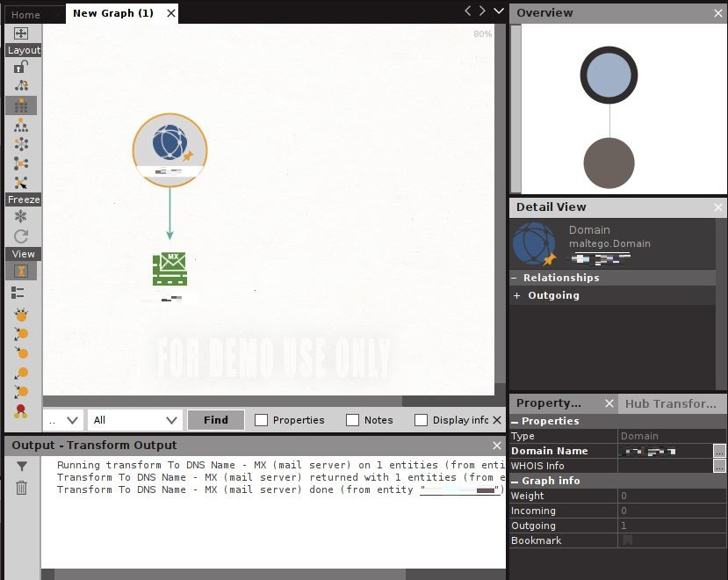Collapse the Graph info section
Screen dimensions: 728x580
(515, 482)
